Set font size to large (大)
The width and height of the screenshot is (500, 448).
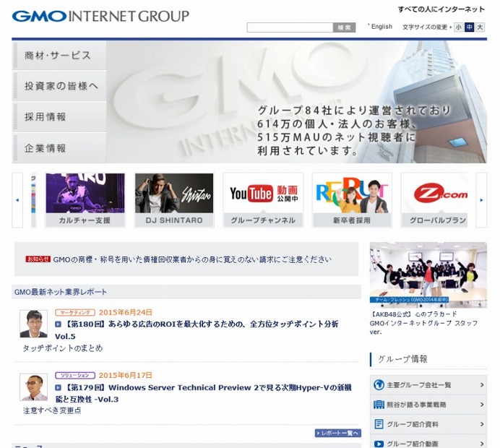tap(480, 27)
